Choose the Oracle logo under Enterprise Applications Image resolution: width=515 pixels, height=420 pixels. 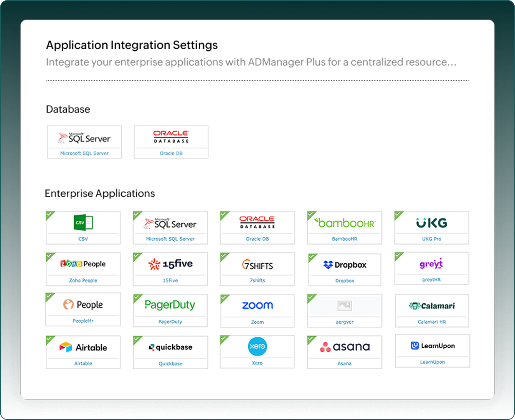[257, 222]
